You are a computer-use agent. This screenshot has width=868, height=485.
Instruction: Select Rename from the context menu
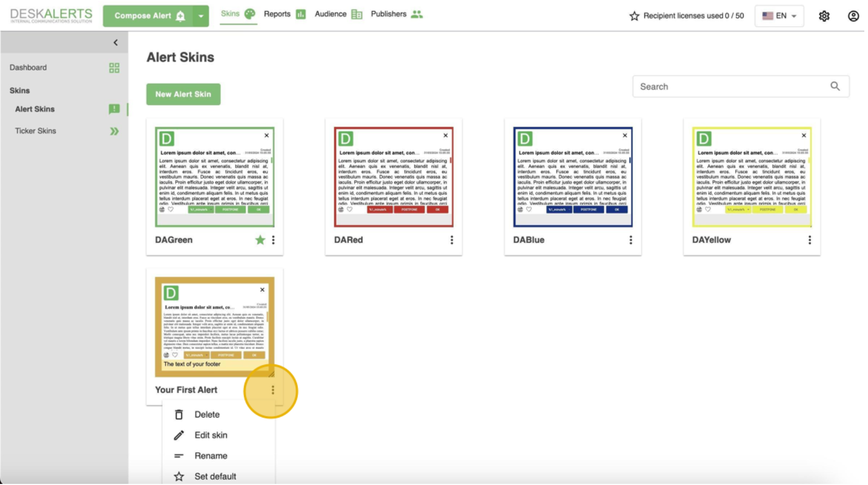click(210, 456)
